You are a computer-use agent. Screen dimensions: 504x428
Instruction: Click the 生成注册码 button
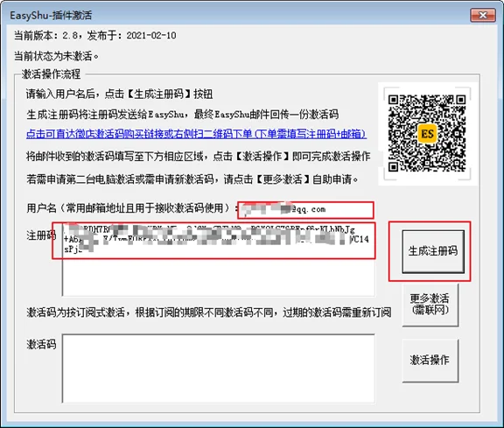click(433, 251)
